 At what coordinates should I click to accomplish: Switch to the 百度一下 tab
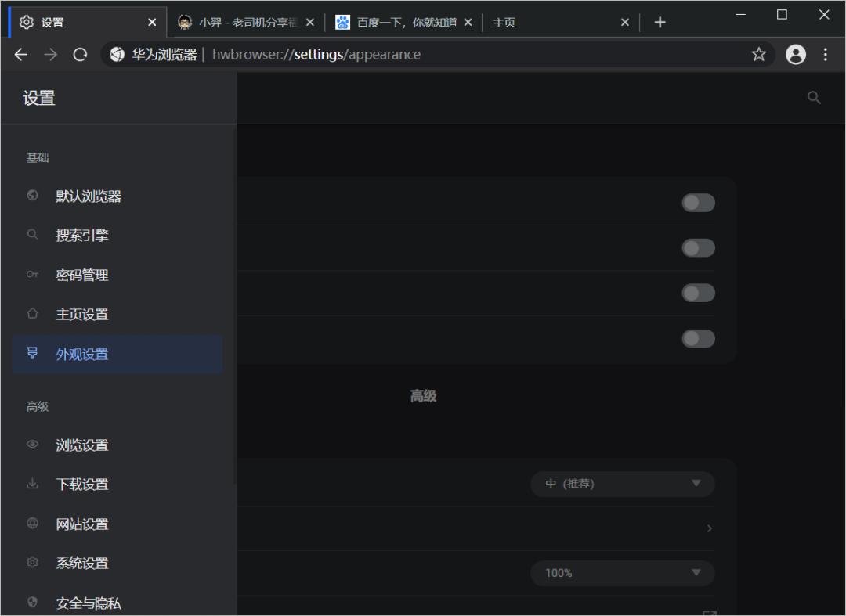coord(399,22)
